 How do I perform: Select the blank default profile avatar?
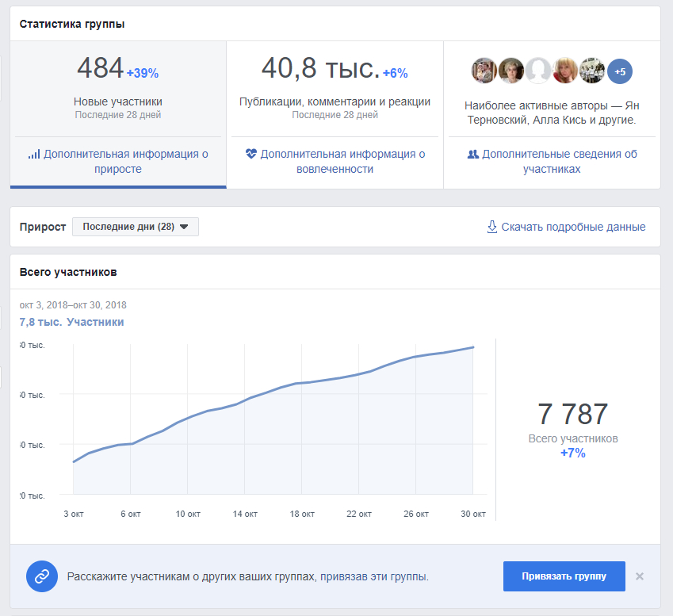point(538,71)
